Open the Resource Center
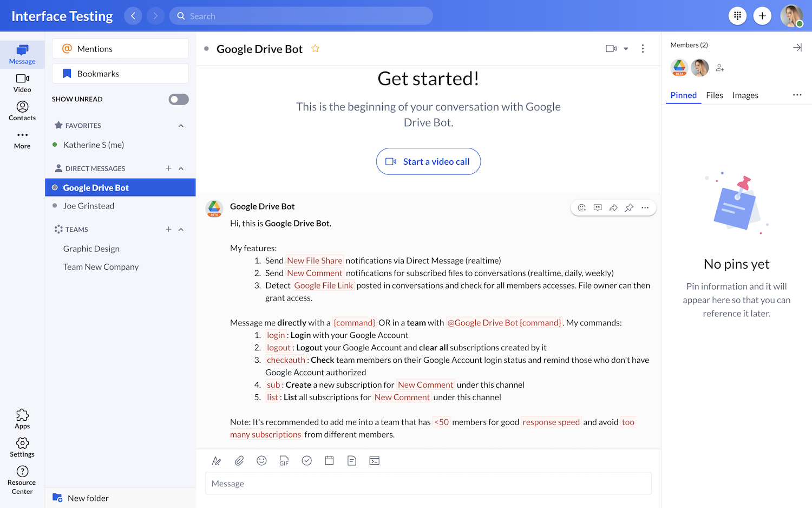This screenshot has width=812, height=508. [22, 480]
